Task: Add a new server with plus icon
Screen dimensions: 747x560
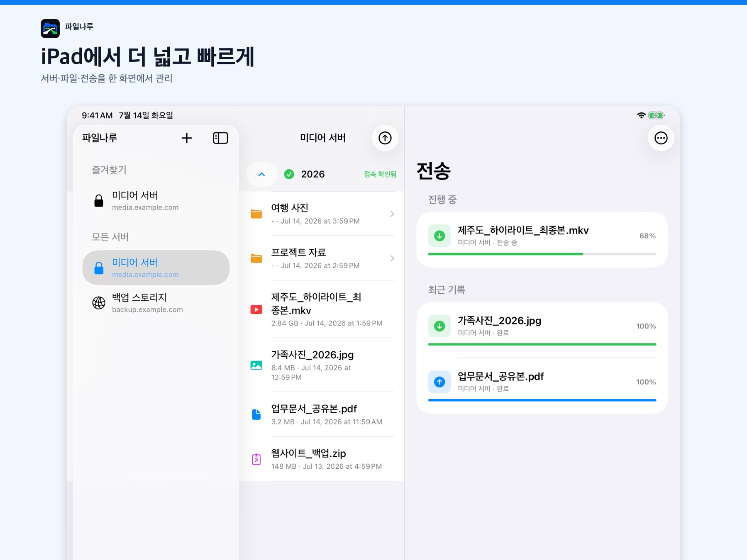Action: (x=187, y=138)
